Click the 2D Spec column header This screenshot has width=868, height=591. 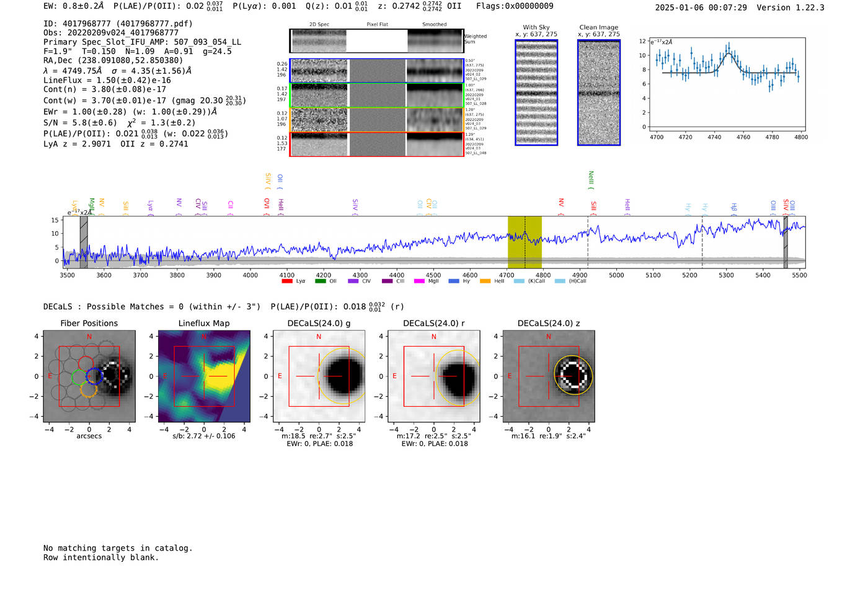(x=319, y=25)
